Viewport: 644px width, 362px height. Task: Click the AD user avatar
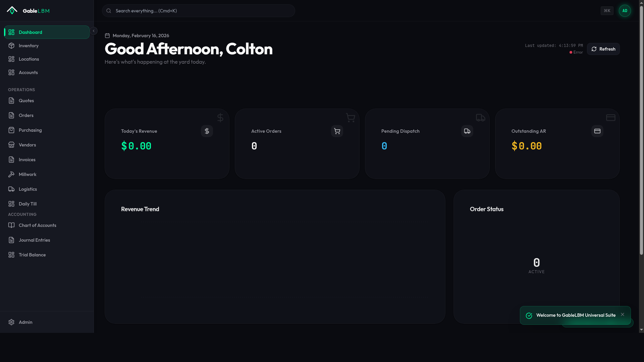(625, 11)
